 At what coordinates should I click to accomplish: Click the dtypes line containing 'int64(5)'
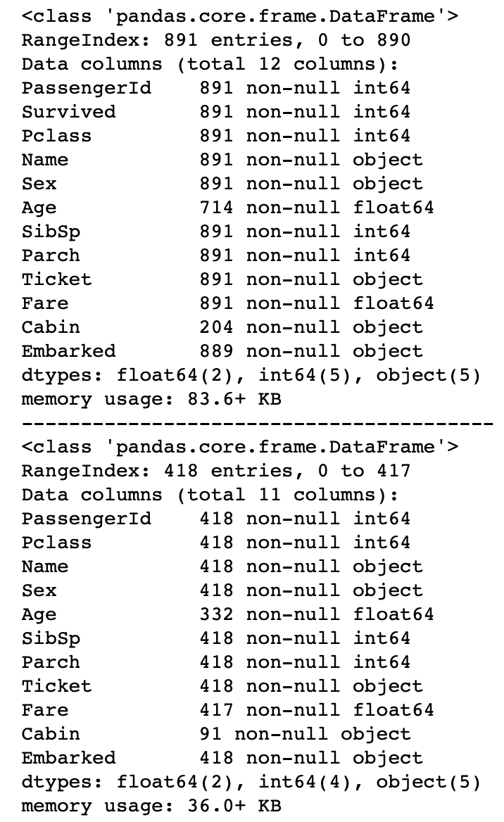coord(251,375)
